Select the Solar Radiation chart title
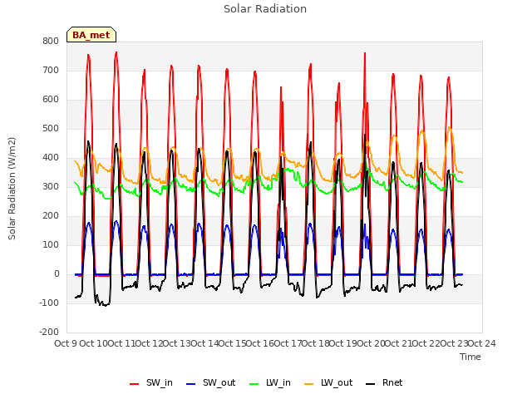532x399 pixels. click(x=265, y=9)
